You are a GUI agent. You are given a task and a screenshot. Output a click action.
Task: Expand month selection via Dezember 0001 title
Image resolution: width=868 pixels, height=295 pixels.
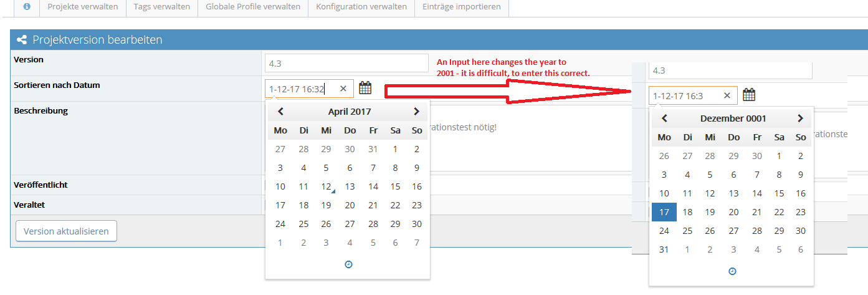733,118
